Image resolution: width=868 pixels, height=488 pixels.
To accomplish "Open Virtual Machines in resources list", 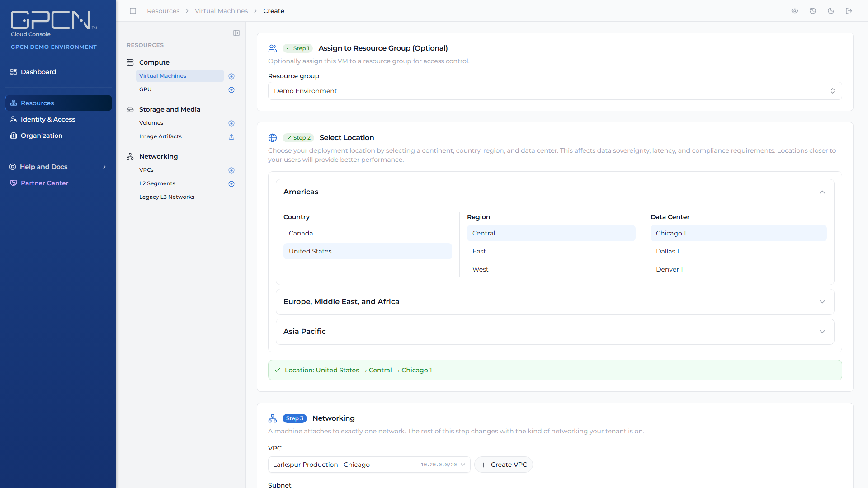I will 180,76.
